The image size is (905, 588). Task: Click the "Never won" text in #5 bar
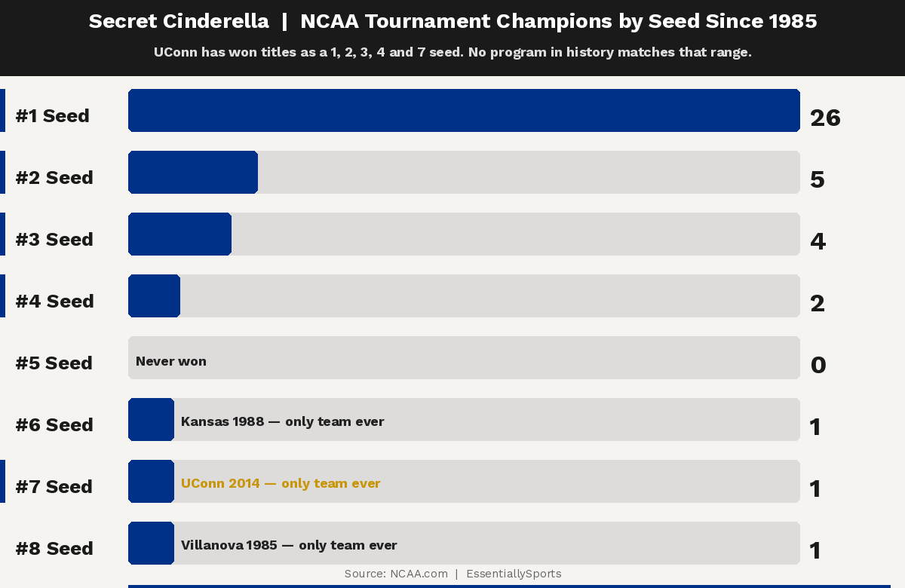pos(171,362)
